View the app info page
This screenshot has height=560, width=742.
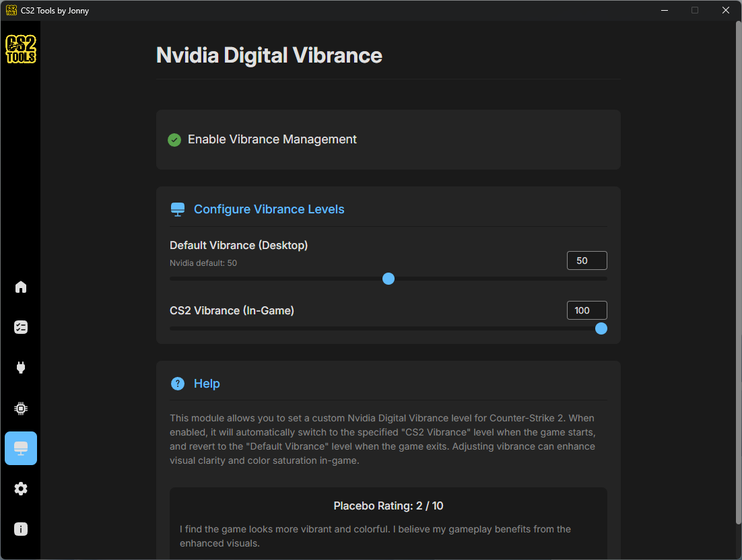point(20,529)
